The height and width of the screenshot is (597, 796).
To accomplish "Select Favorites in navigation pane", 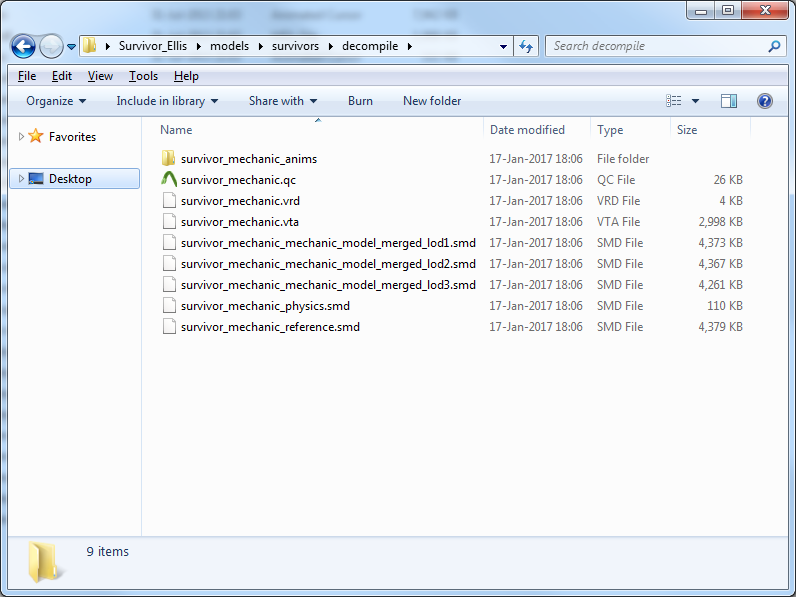I will [x=72, y=137].
